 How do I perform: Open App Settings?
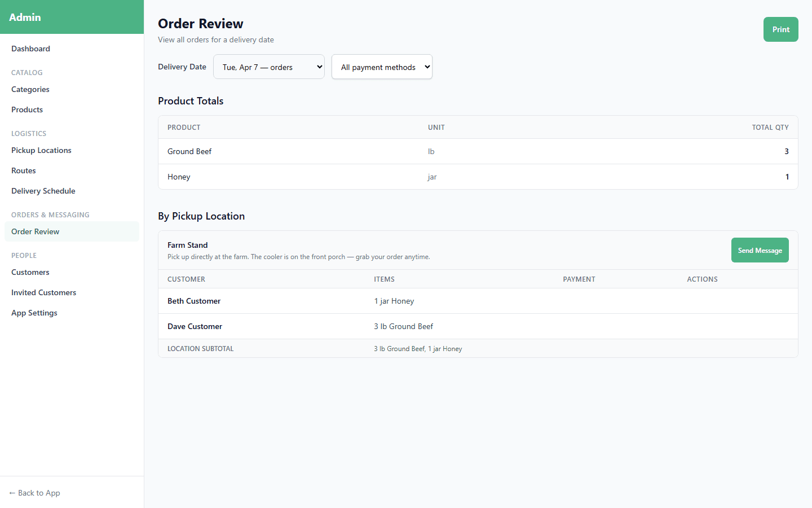[34, 313]
